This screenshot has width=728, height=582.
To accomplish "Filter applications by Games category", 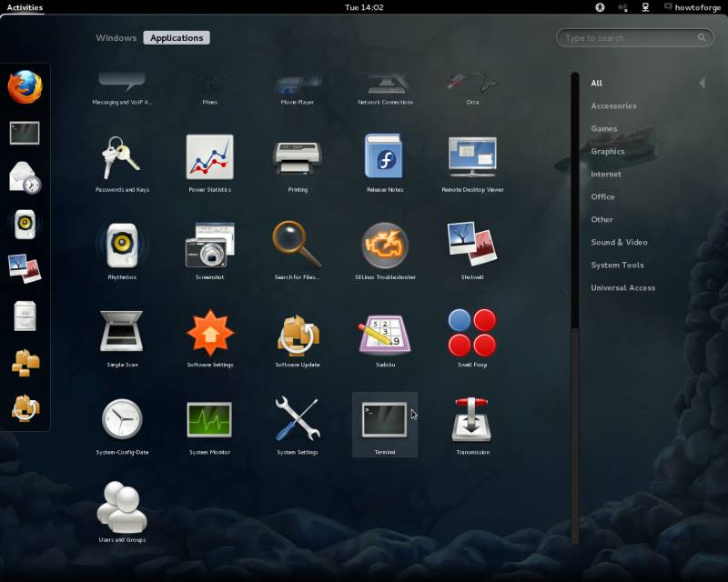I will (603, 128).
